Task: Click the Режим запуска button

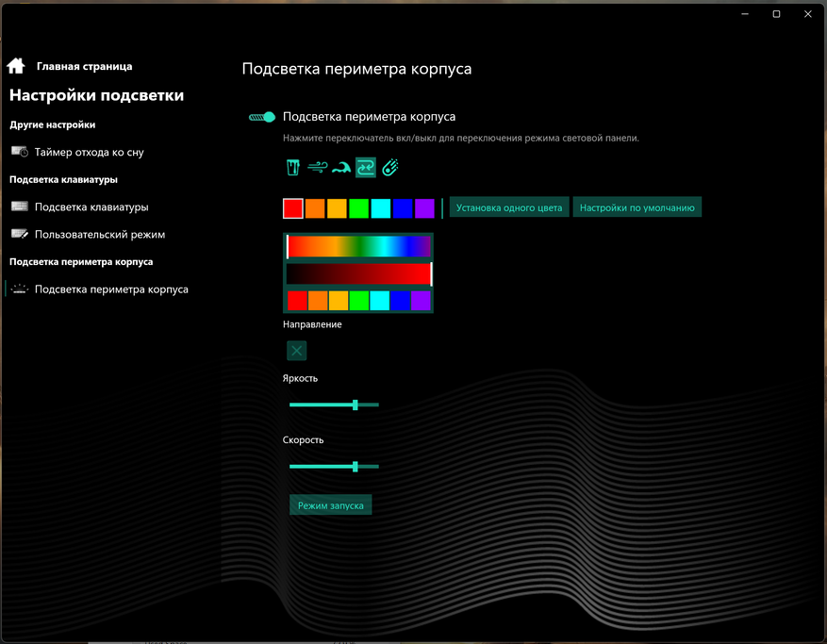Action: (x=331, y=505)
